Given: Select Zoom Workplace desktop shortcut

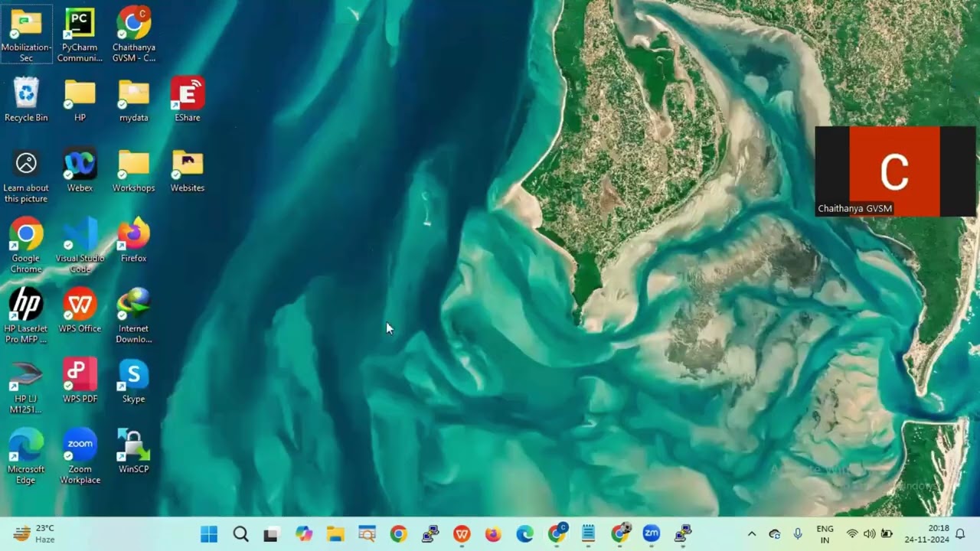Looking at the screenshot, I should click(x=80, y=457).
